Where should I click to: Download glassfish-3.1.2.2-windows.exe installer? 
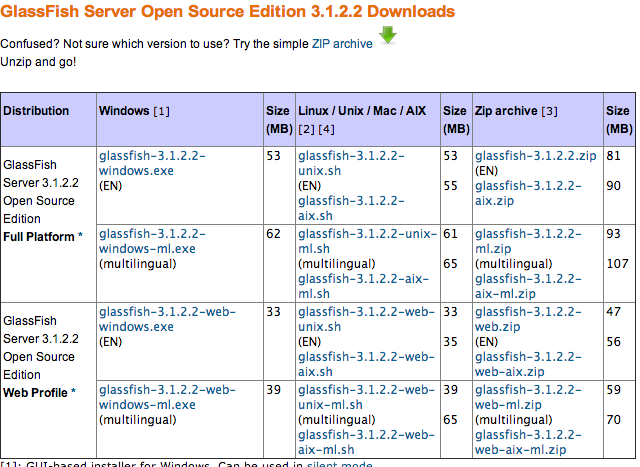tap(152, 163)
